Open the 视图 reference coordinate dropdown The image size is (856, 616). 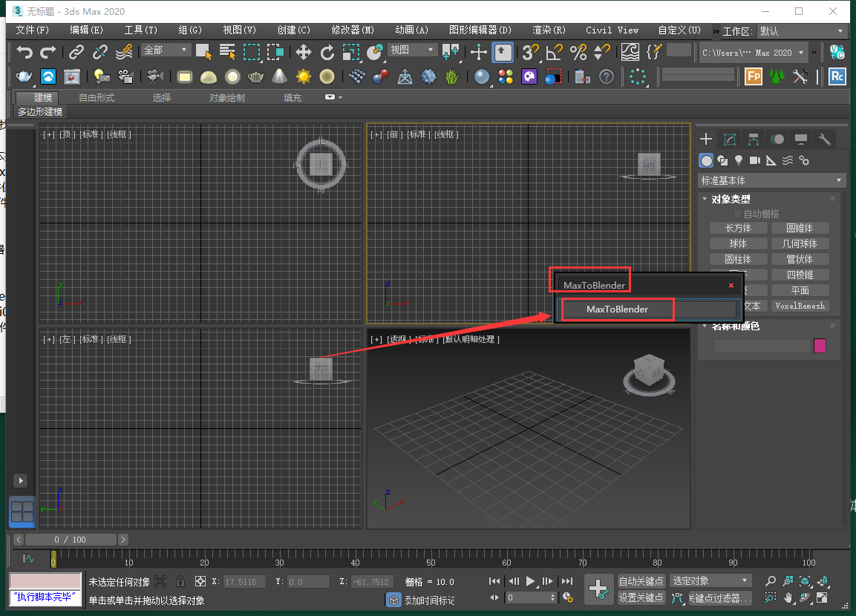(x=413, y=50)
